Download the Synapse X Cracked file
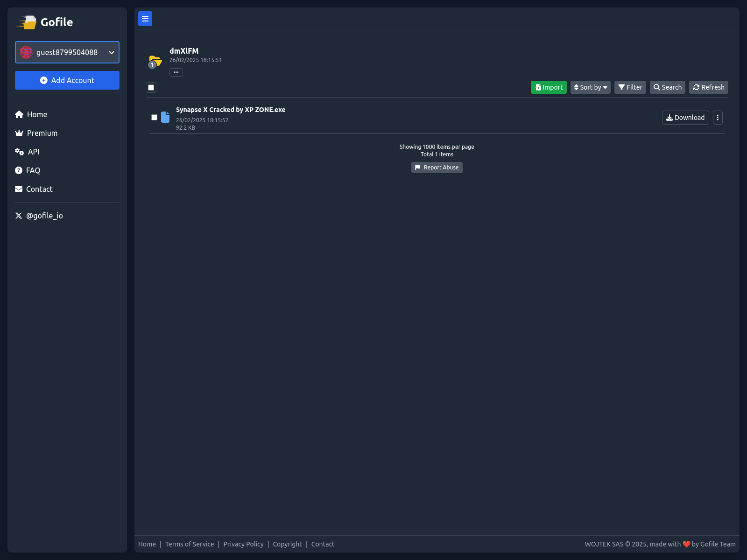 point(685,118)
